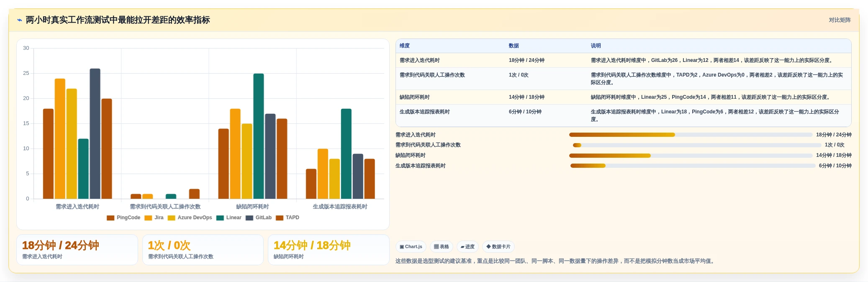The height and width of the screenshot is (282, 868).
Task: Open the 14分钟 / 18分钟 data card
Action: (x=329, y=250)
